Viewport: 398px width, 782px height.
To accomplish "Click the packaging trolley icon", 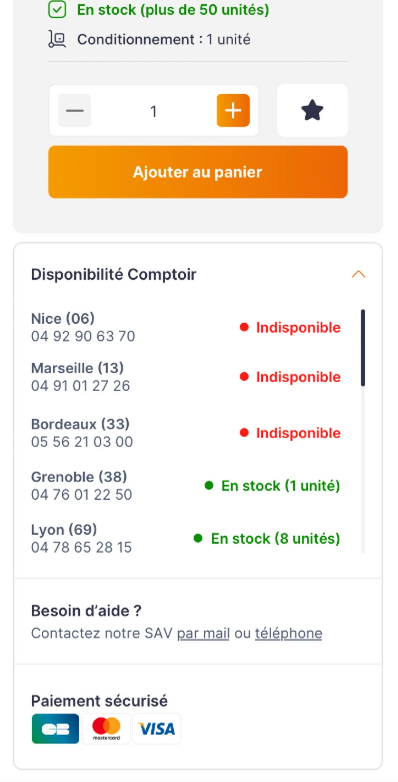I will [57, 39].
